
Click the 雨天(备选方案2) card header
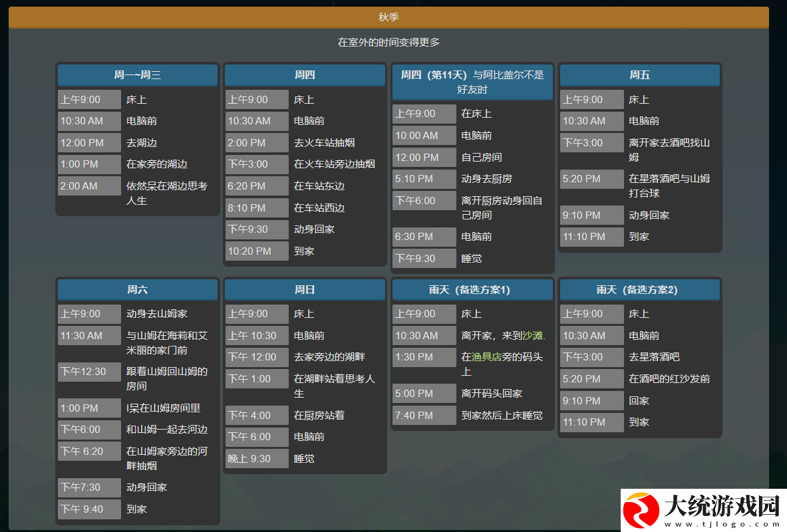point(639,289)
